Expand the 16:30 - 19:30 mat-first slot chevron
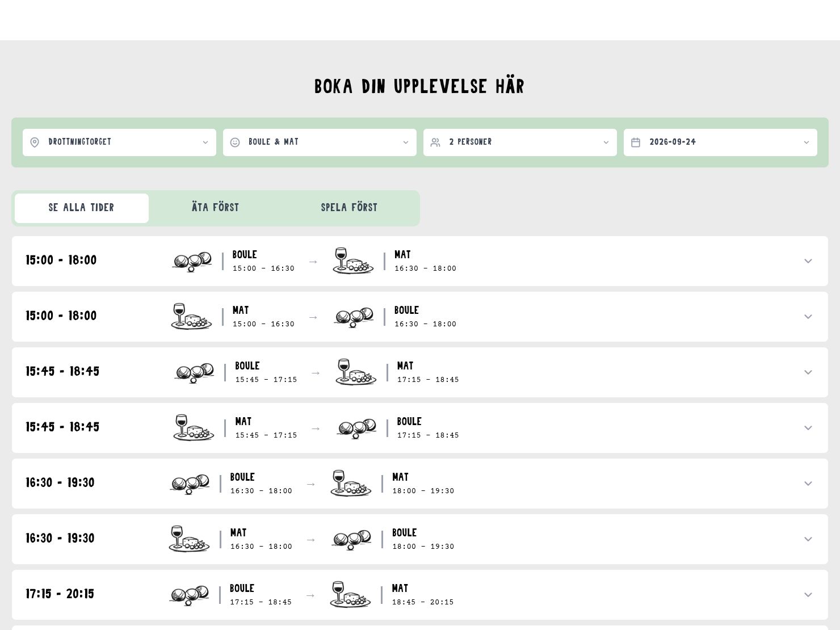Image resolution: width=840 pixels, height=630 pixels. [x=808, y=539]
